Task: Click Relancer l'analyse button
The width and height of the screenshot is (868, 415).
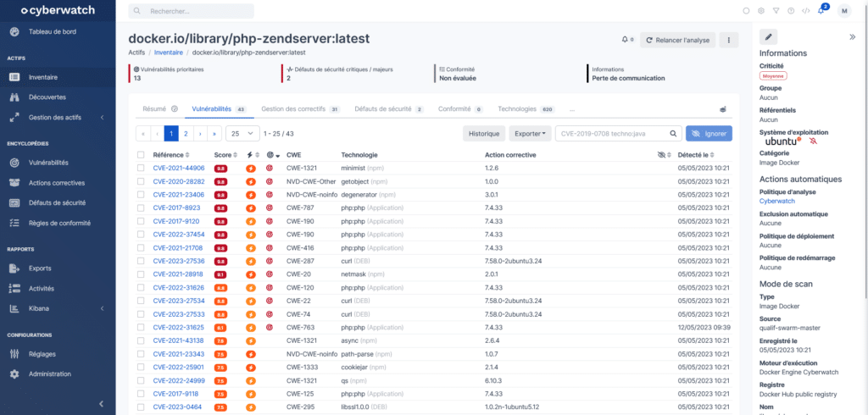Action: coord(677,40)
